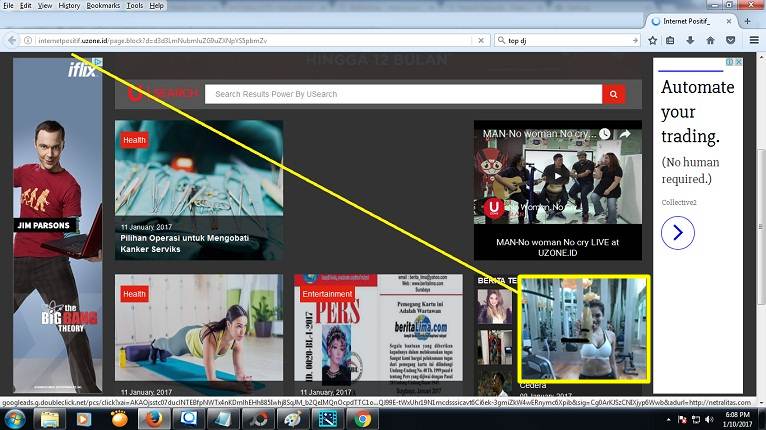
Task: Open ad info icon on trading ad
Action: (x=729, y=62)
